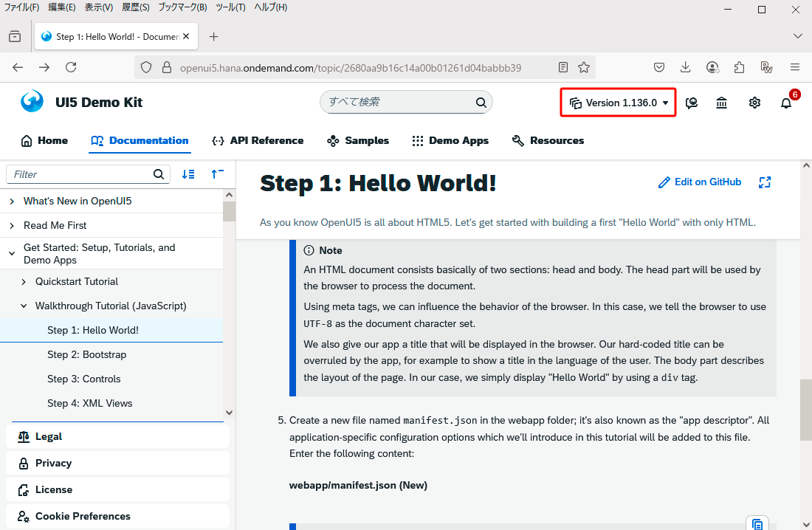Image resolution: width=812 pixels, height=530 pixels.
Task: Open the extensions puzzle icon
Action: (740, 67)
